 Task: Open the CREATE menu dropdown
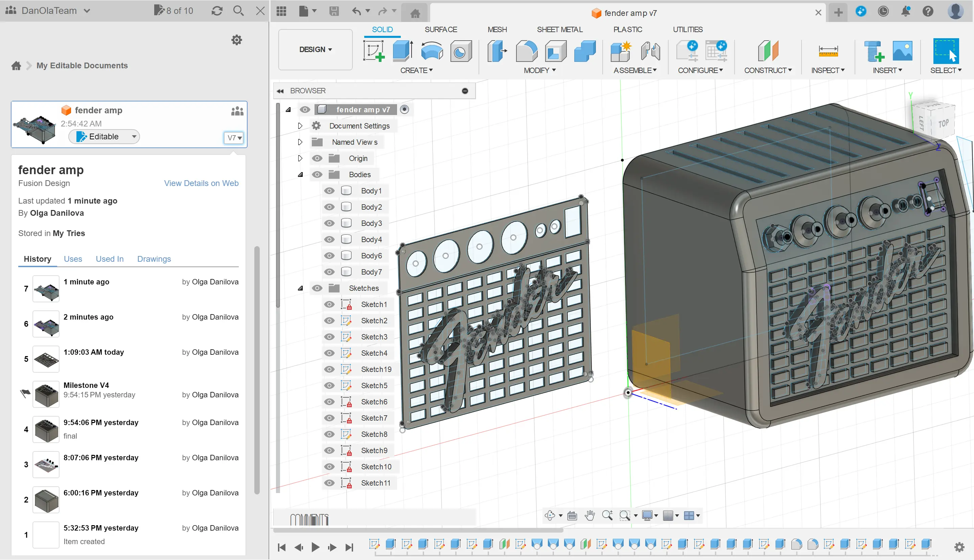click(x=416, y=70)
